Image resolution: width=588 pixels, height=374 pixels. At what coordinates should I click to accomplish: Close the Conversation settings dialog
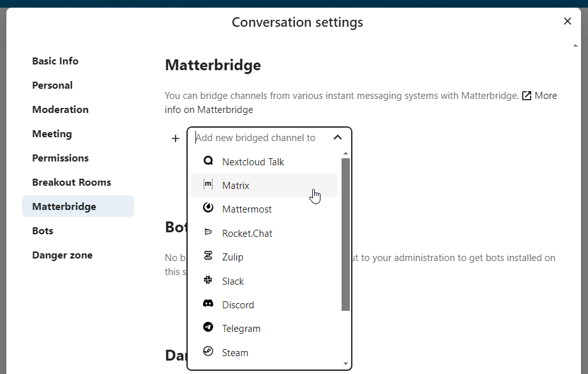click(x=568, y=22)
